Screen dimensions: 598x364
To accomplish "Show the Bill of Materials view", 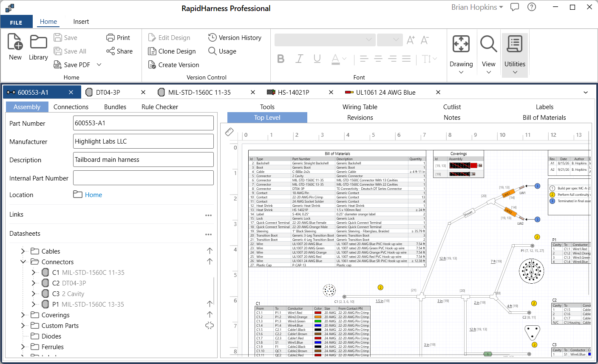I will (544, 118).
